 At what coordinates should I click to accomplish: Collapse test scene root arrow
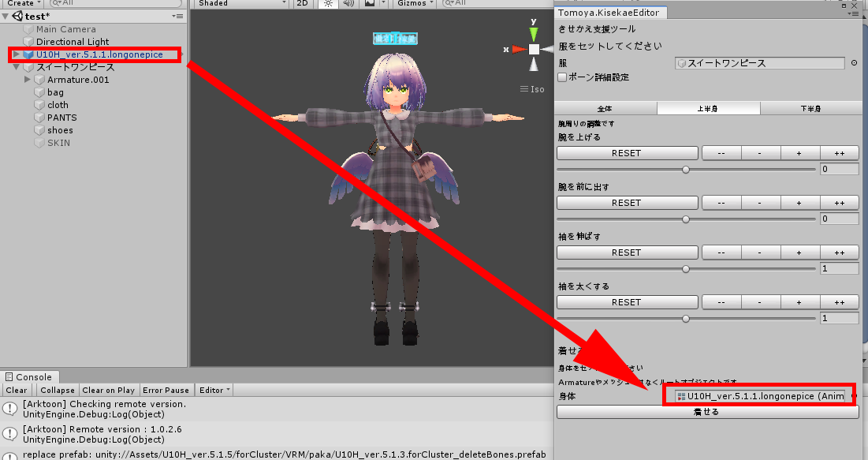click(6, 17)
